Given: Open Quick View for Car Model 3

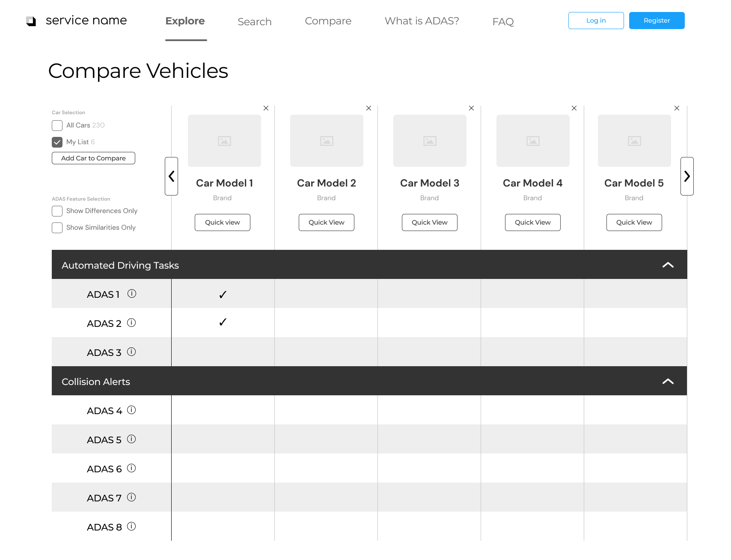Looking at the screenshot, I should 430,222.
